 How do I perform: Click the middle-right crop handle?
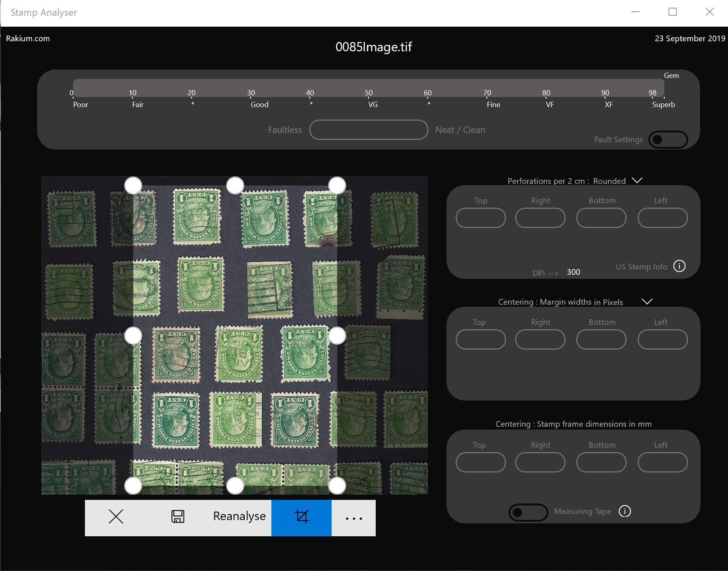337,335
